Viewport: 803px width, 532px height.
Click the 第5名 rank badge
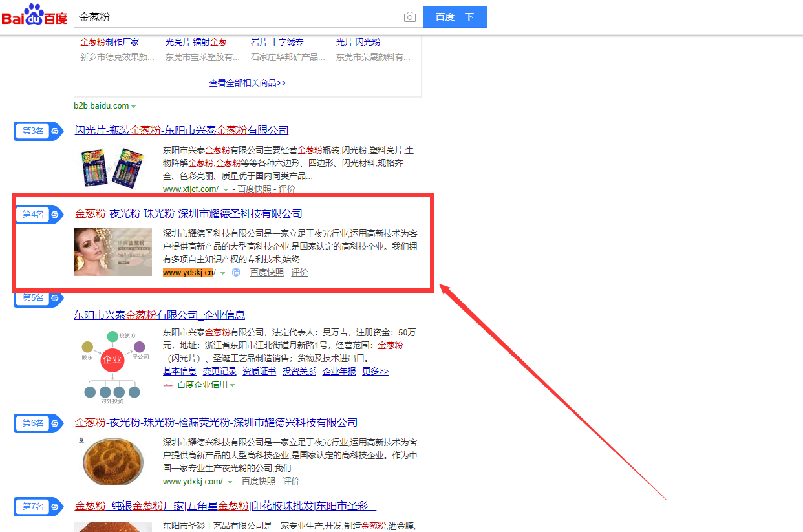point(34,297)
